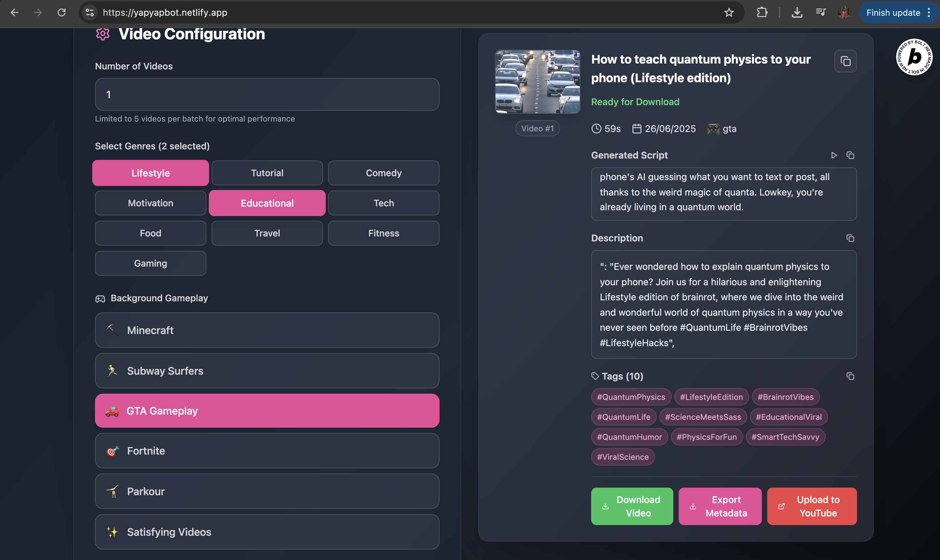
Task: Choose Subway Surfers as background
Action: click(x=267, y=371)
